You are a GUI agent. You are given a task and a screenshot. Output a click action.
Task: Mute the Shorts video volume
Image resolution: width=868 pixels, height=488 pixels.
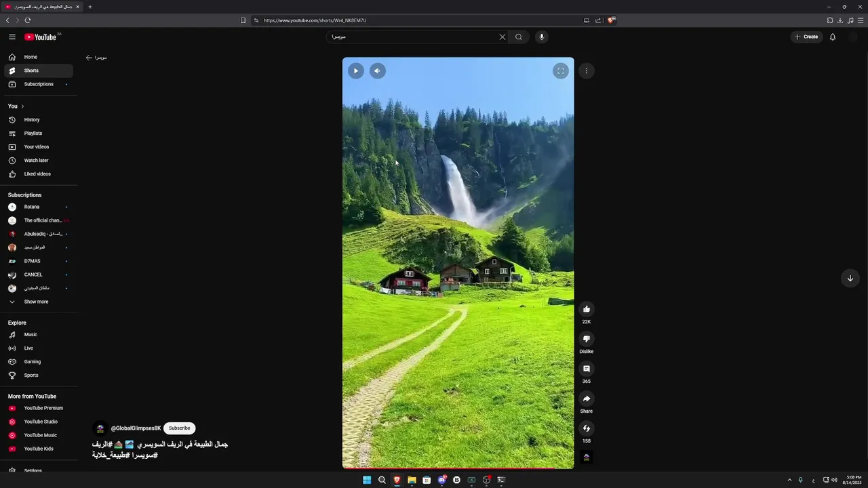pyautogui.click(x=378, y=70)
